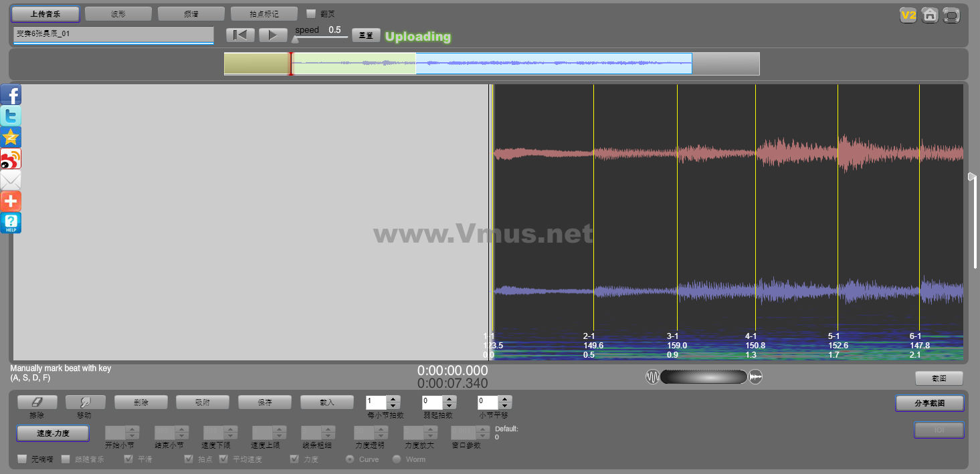The height and width of the screenshot is (474, 980).
Task: Check the 无嘀嗒 checkbox
Action: [x=22, y=459]
